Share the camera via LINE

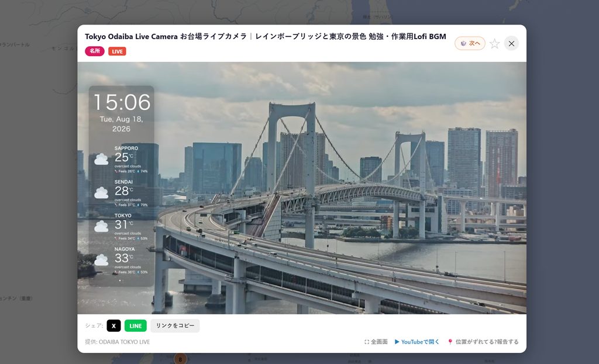pos(136,325)
